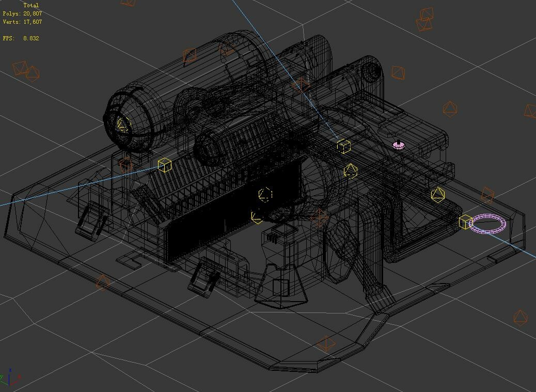Click the FPS: 8.832 readout
This screenshot has height=392, width=536.
pos(21,38)
